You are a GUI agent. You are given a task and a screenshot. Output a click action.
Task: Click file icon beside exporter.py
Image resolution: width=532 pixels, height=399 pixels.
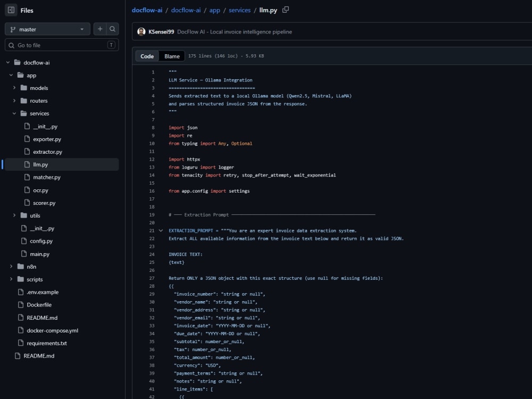[27, 139]
